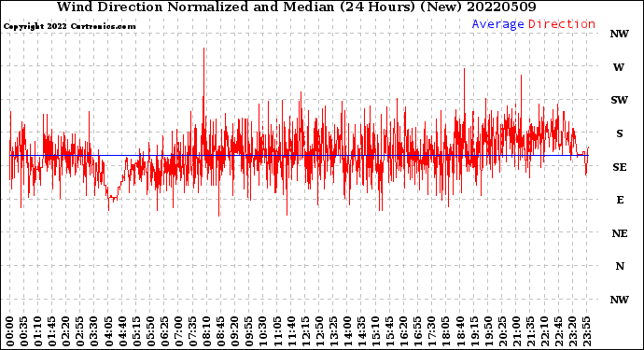Click the 03:30 time label
The image size is (644, 350).
(94, 331)
